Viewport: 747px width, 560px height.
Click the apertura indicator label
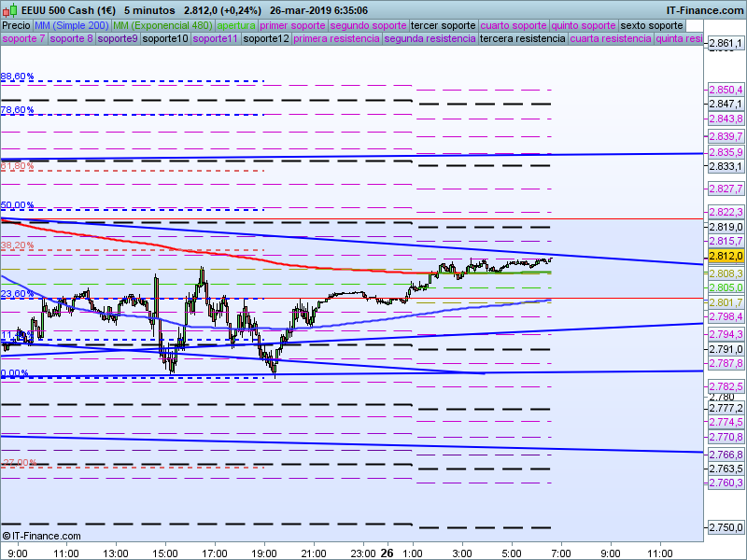click(236, 26)
